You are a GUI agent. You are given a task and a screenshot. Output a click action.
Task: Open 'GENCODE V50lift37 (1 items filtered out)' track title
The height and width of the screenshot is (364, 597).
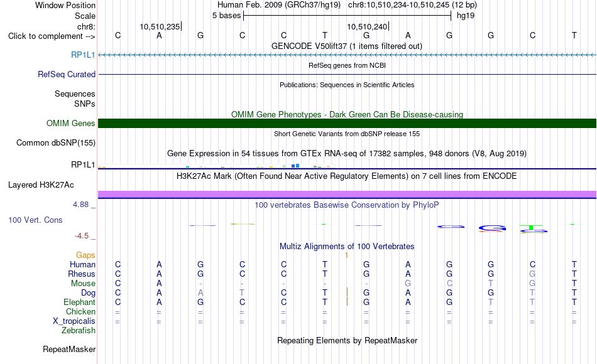(347, 46)
